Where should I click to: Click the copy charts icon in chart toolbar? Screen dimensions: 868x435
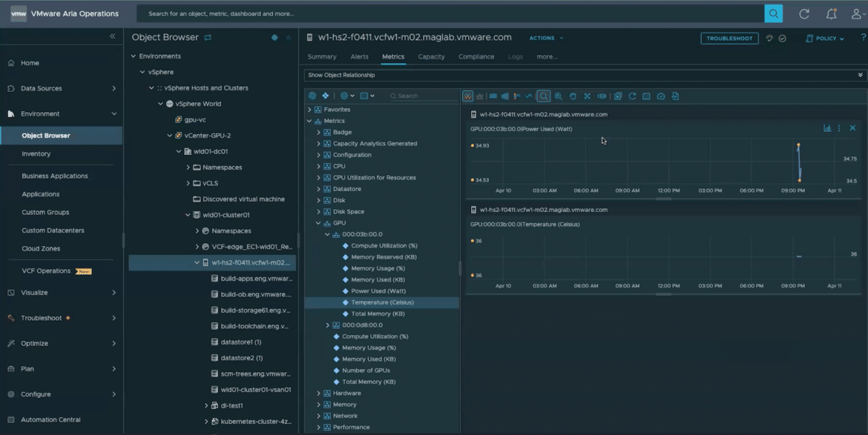pyautogui.click(x=618, y=96)
